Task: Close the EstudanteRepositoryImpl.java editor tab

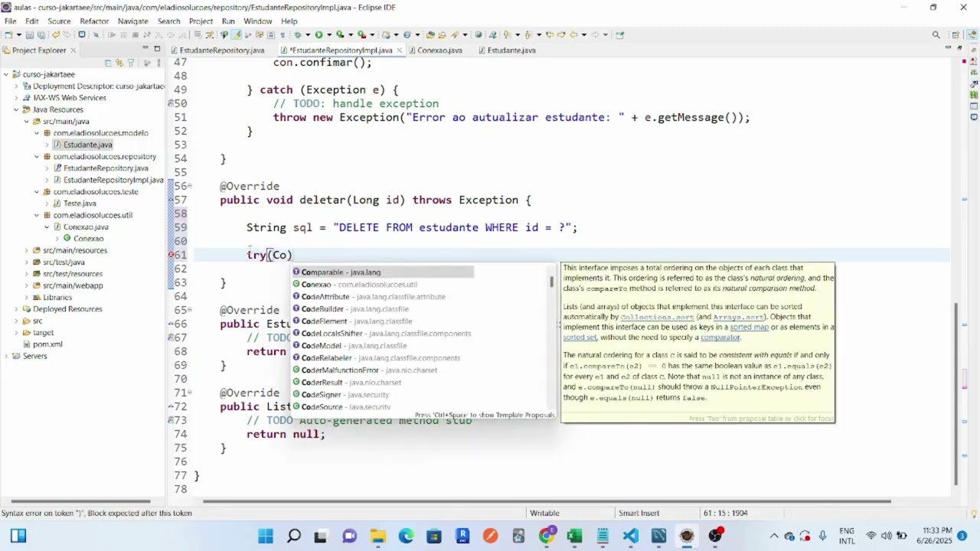Action: (400, 51)
